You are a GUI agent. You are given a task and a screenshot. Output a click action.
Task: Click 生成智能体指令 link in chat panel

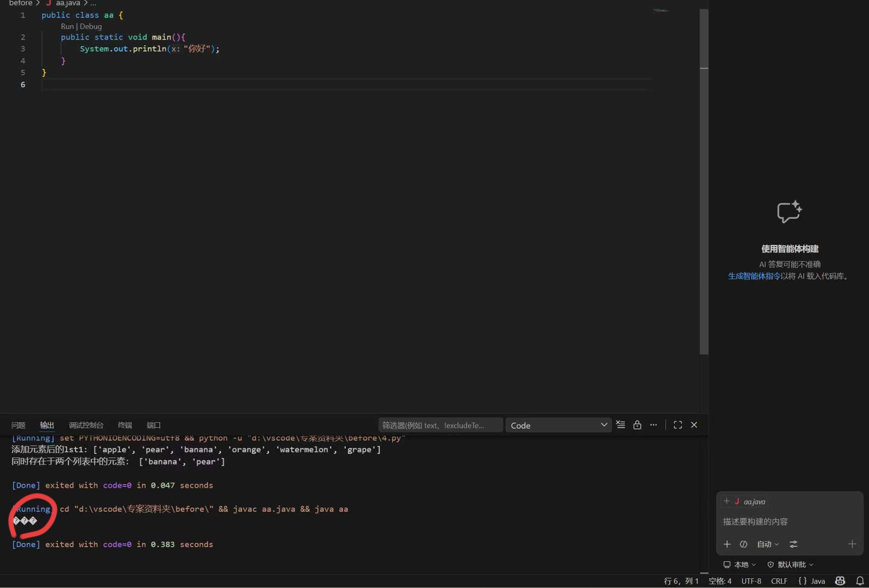(x=754, y=276)
